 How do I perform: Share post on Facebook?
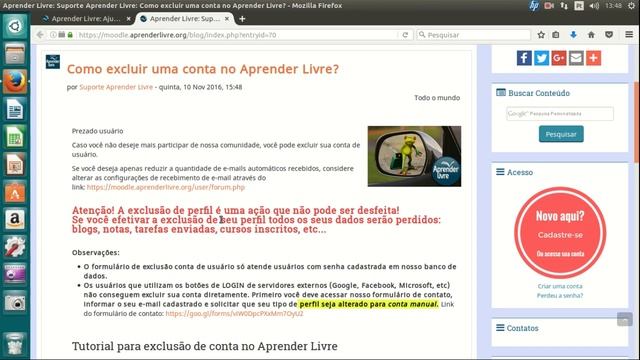[x=524, y=58]
